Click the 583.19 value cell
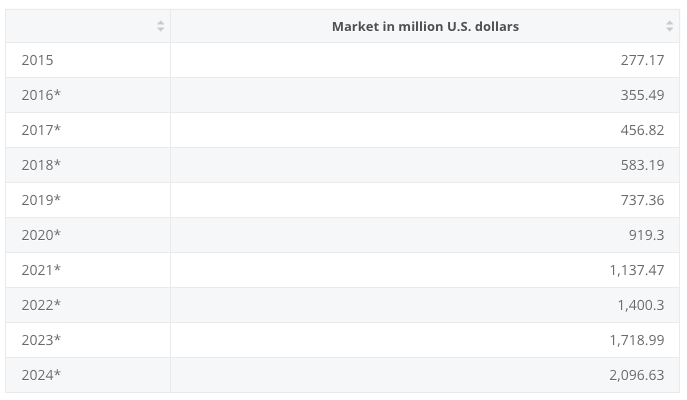Viewport: 687px width, 400px height. coord(642,165)
